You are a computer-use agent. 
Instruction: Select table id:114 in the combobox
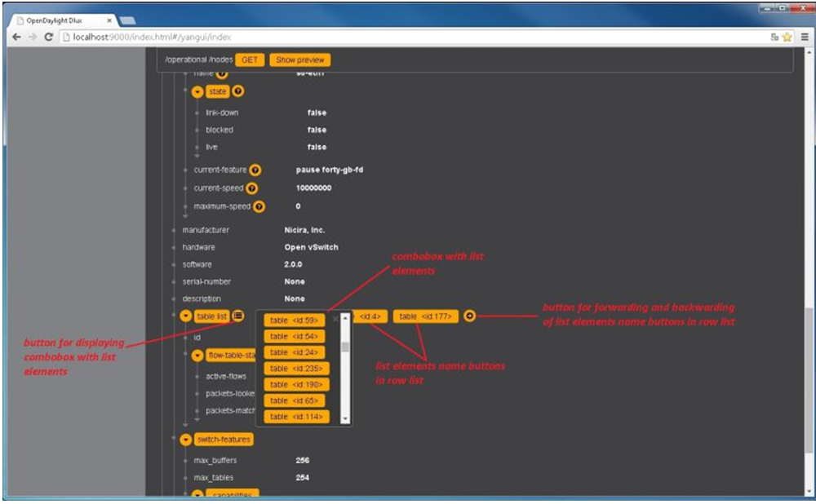tap(296, 417)
